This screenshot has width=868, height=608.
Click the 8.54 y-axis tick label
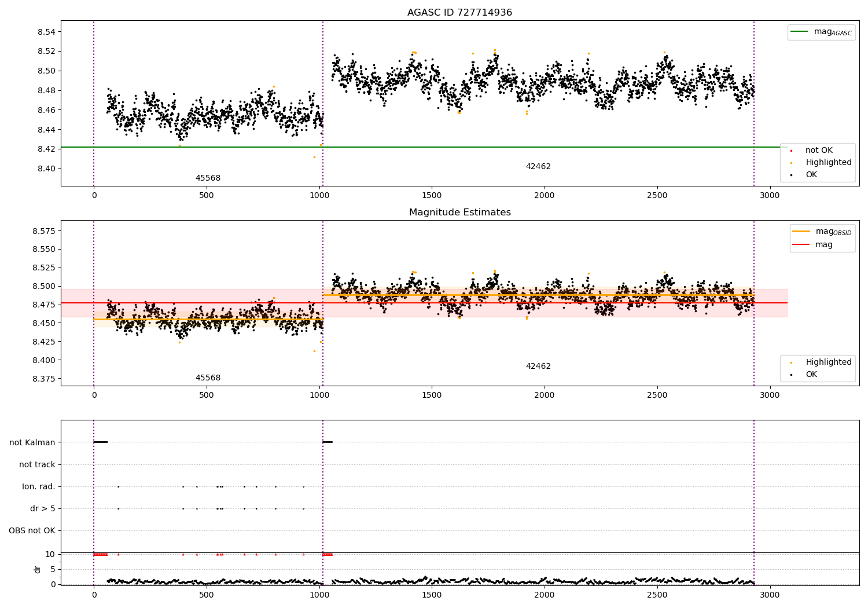click(x=46, y=32)
